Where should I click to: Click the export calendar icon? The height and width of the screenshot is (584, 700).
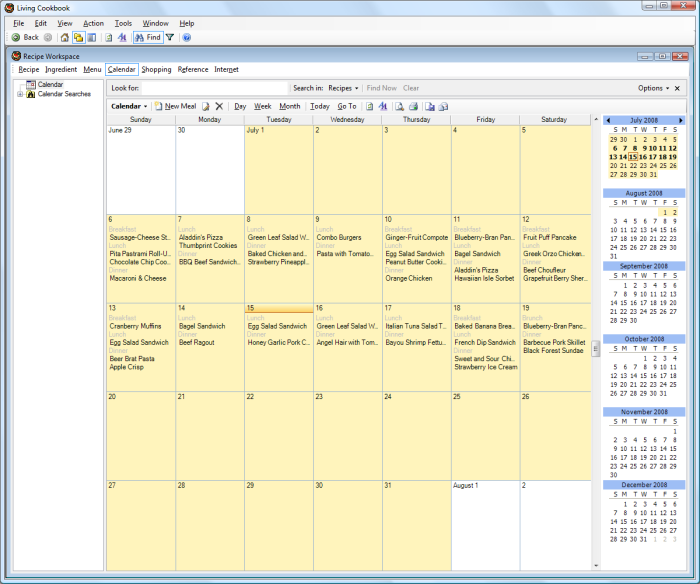coord(430,106)
